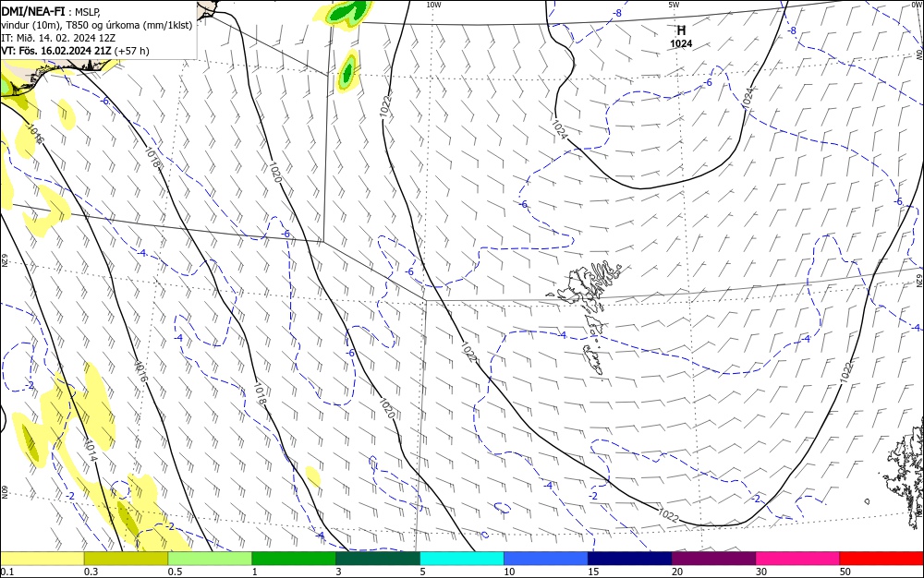Click the 'VT: Fös. 16.02.2024 21Z (+57 h)' line
The width and height of the screenshot is (924, 578).
point(75,51)
